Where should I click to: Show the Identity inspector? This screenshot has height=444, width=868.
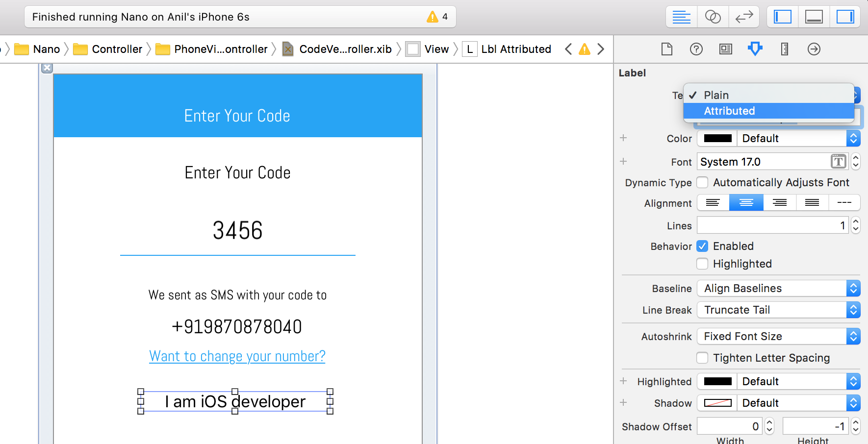[x=725, y=49]
